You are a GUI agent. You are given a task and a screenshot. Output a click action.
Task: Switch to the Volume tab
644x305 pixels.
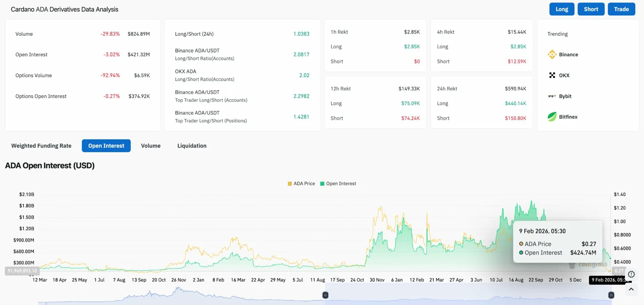pos(151,146)
